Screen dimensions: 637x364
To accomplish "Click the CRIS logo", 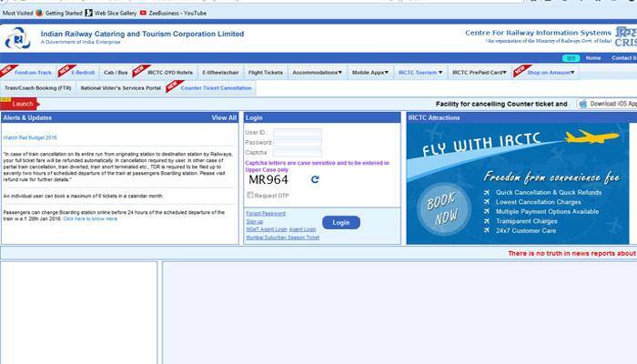I will [626, 37].
